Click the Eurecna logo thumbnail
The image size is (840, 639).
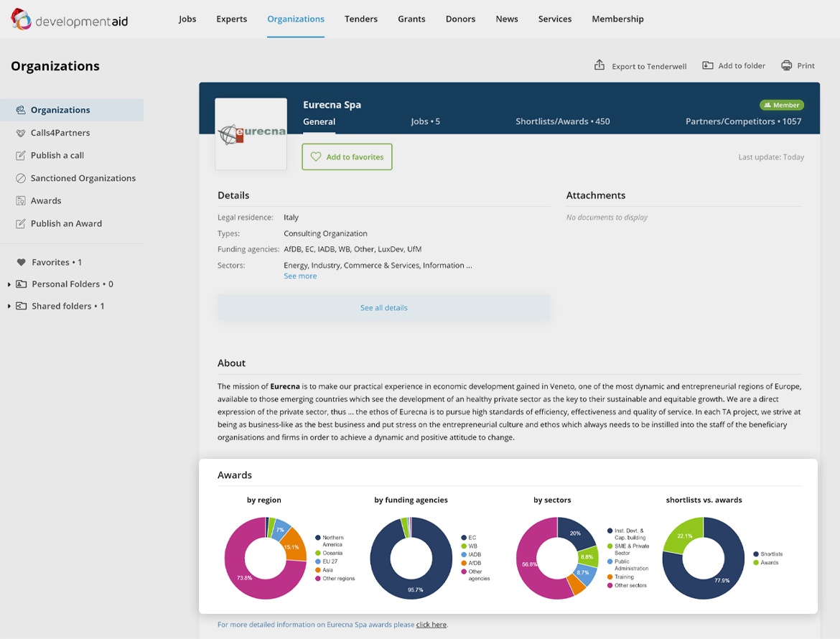251,134
